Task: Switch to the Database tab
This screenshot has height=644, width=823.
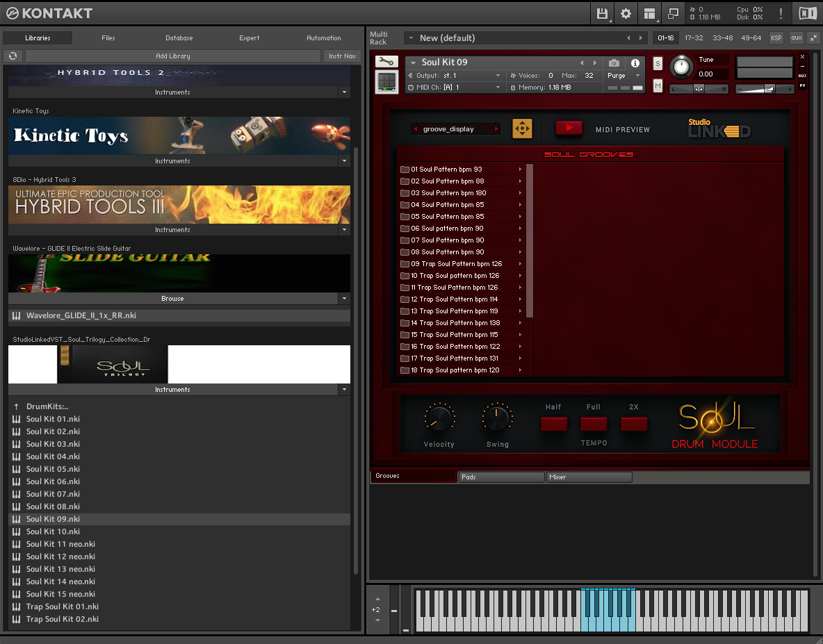Action: [x=179, y=38]
